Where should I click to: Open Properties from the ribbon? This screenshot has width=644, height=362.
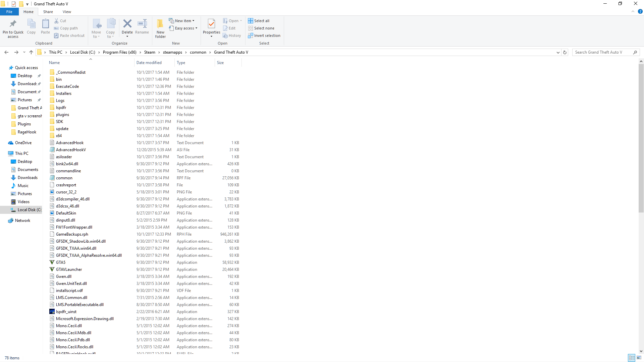211,24
